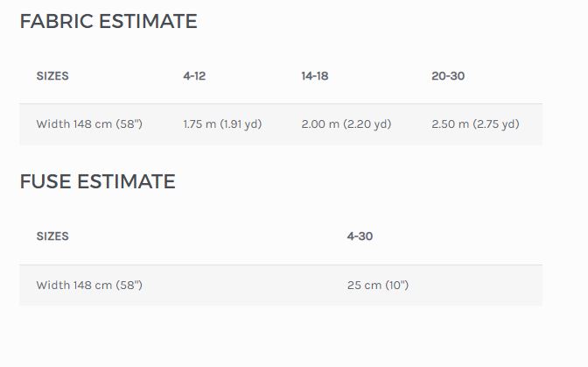The height and width of the screenshot is (367, 588).
Task: Click the 1.75 m (1.91 yd) cell
Action: [222, 124]
